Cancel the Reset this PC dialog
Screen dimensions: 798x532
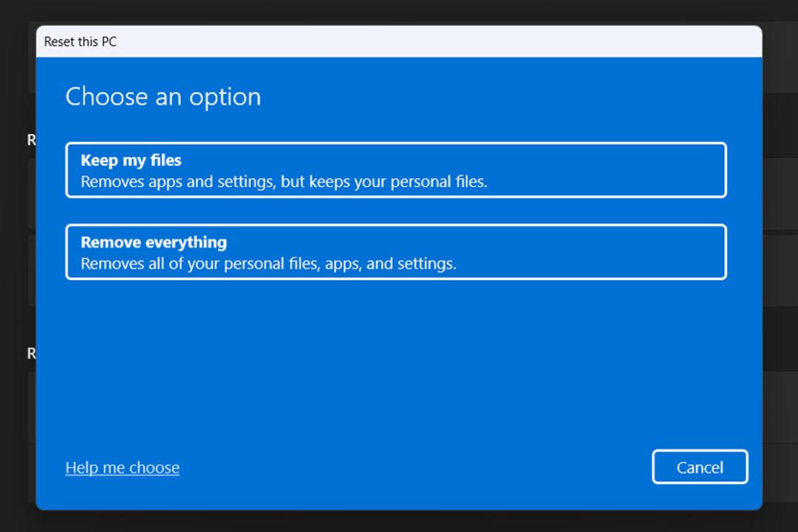click(x=700, y=467)
